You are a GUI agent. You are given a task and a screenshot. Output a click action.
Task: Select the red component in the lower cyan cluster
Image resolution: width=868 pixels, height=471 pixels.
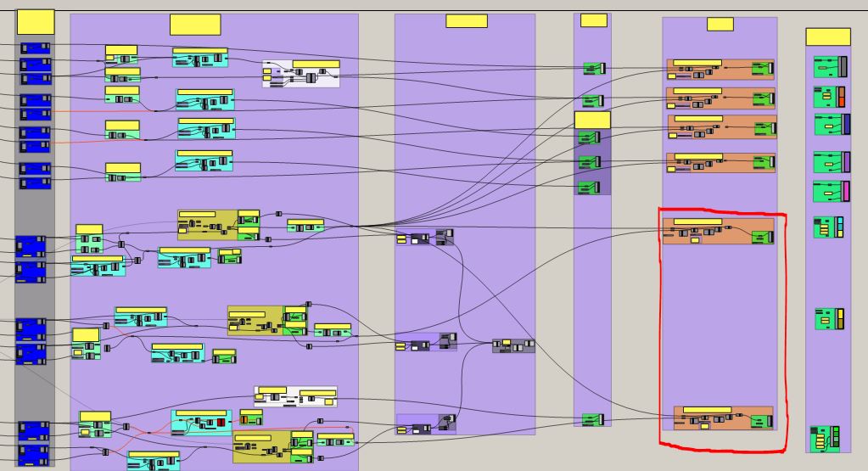[x=221, y=423]
